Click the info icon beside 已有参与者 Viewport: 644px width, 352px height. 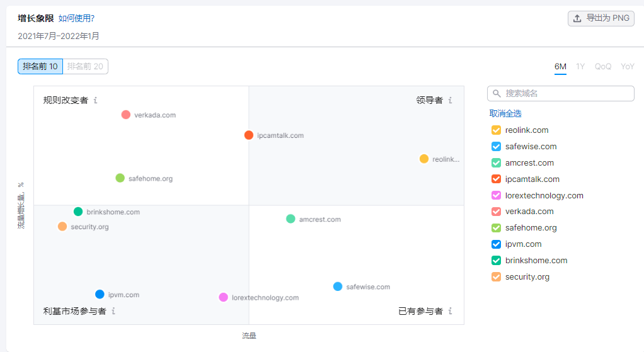click(450, 311)
